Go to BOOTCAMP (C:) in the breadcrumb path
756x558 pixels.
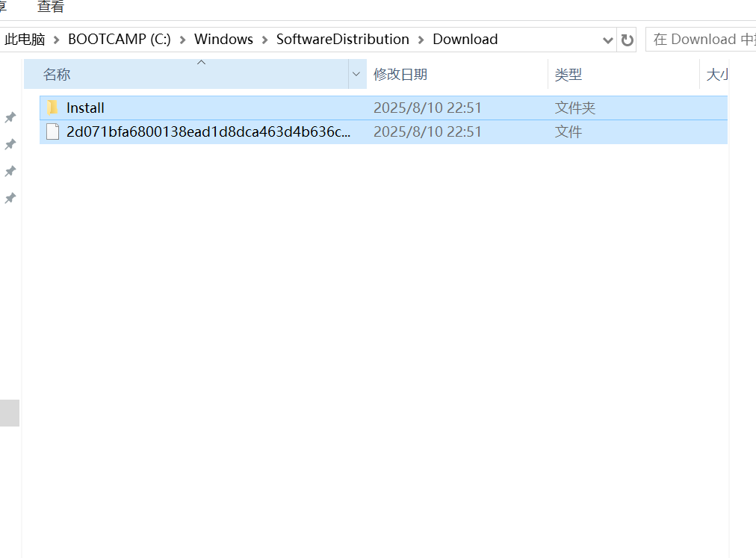119,39
